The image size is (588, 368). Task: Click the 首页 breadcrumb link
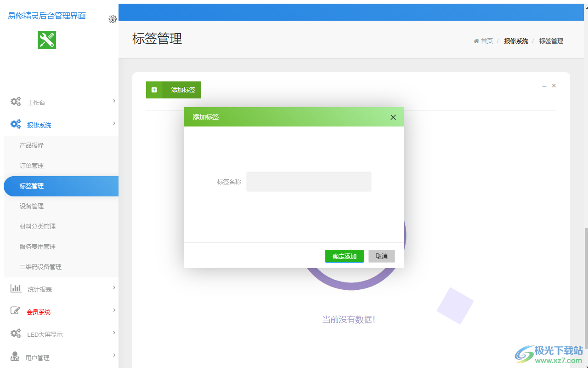486,41
